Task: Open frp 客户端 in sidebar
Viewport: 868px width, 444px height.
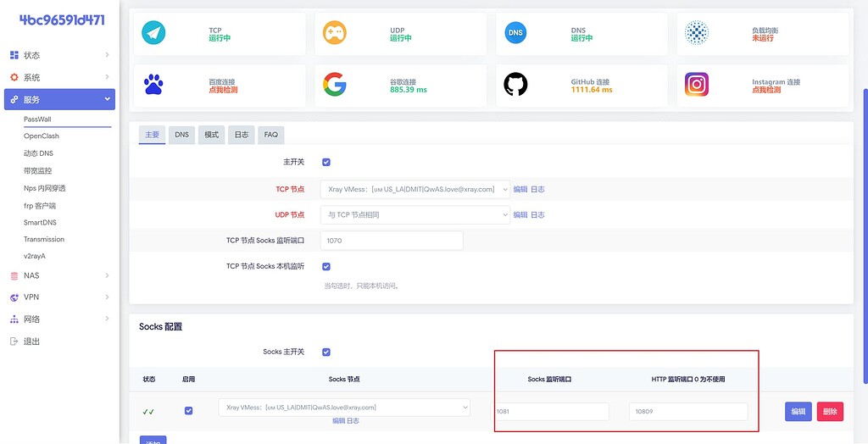Action: click(40, 206)
